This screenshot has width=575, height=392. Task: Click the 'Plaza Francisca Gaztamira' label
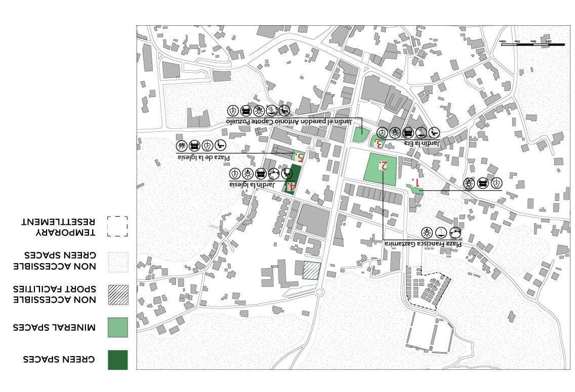pyautogui.click(x=423, y=244)
